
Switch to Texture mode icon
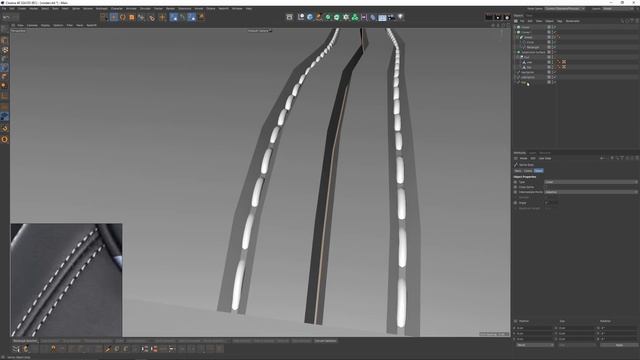point(4,50)
